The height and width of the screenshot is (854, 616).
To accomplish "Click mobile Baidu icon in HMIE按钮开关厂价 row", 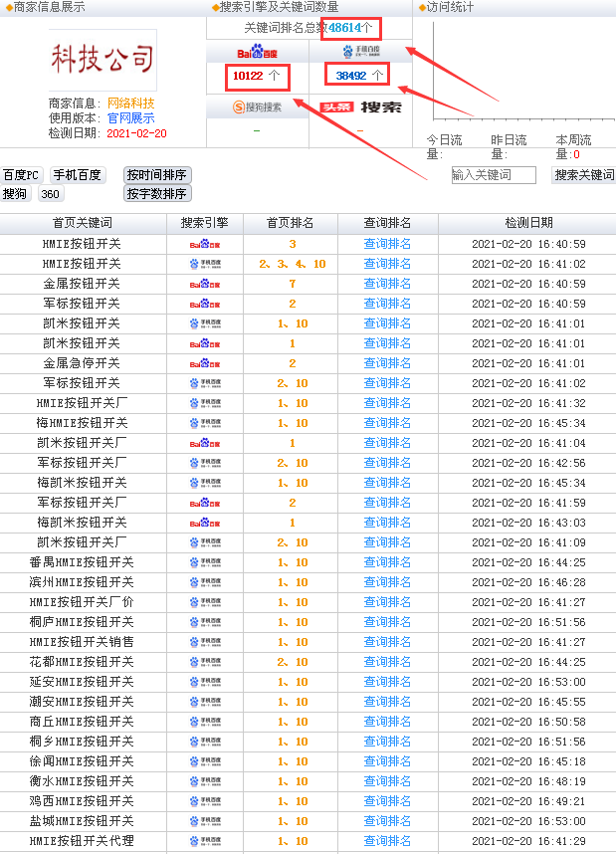I will point(205,602).
